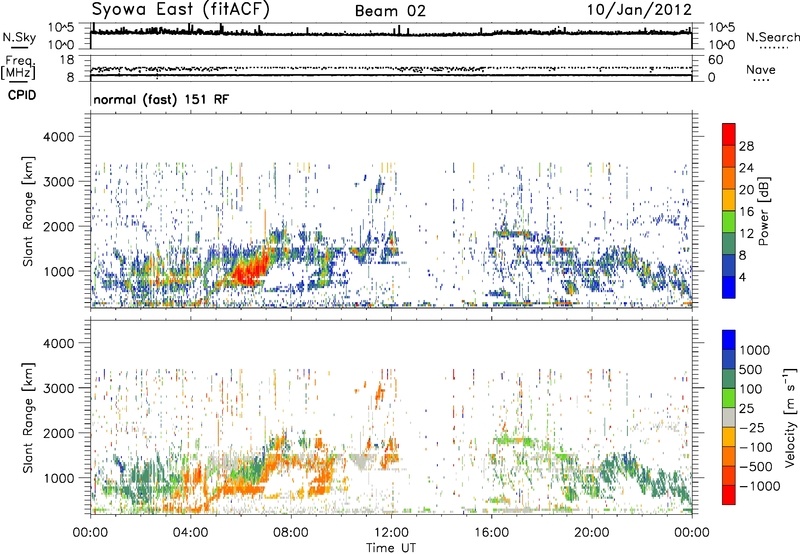Click the '20:00' time tick label
The width and height of the screenshot is (800, 554).
592,533
